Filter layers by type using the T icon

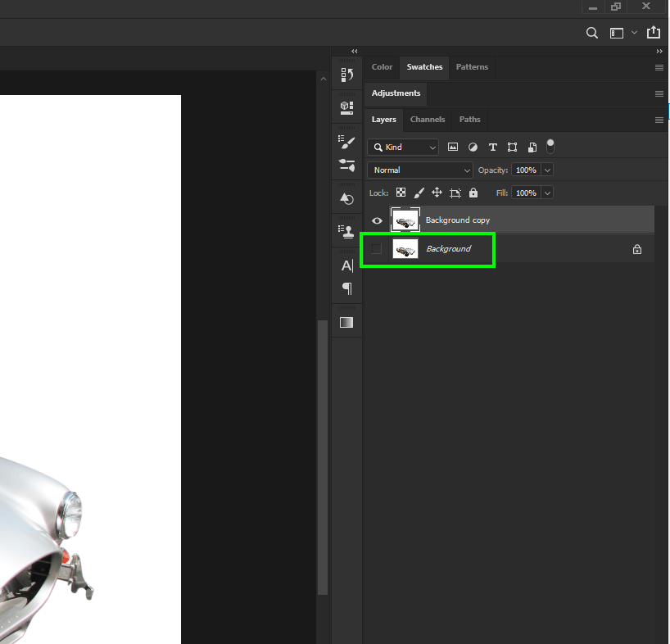[x=492, y=147]
